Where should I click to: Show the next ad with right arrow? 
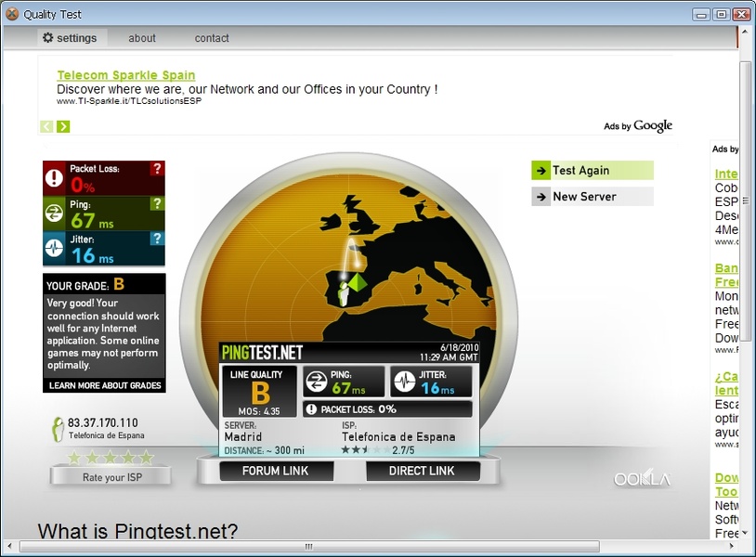[x=63, y=126]
